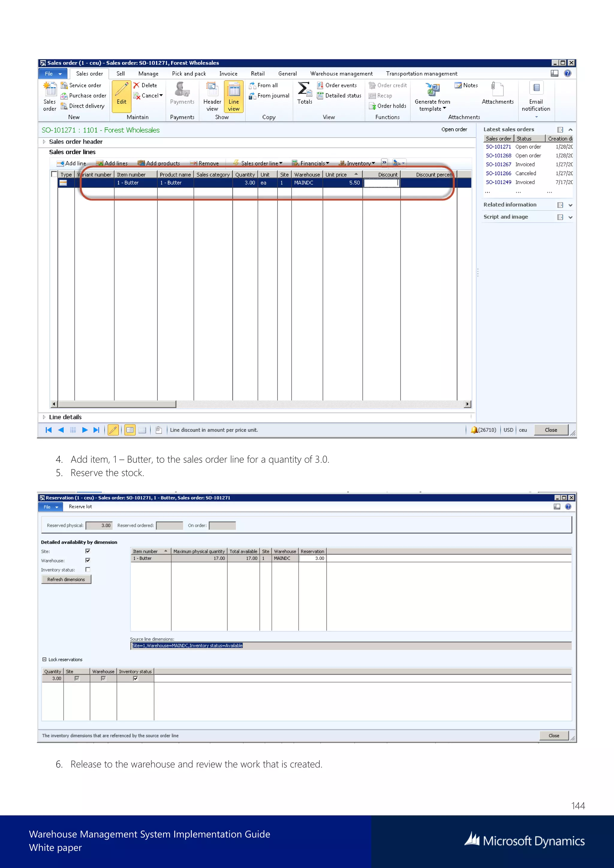The width and height of the screenshot is (614, 868).
Task: Open the Totals sigma button
Action: [x=305, y=93]
